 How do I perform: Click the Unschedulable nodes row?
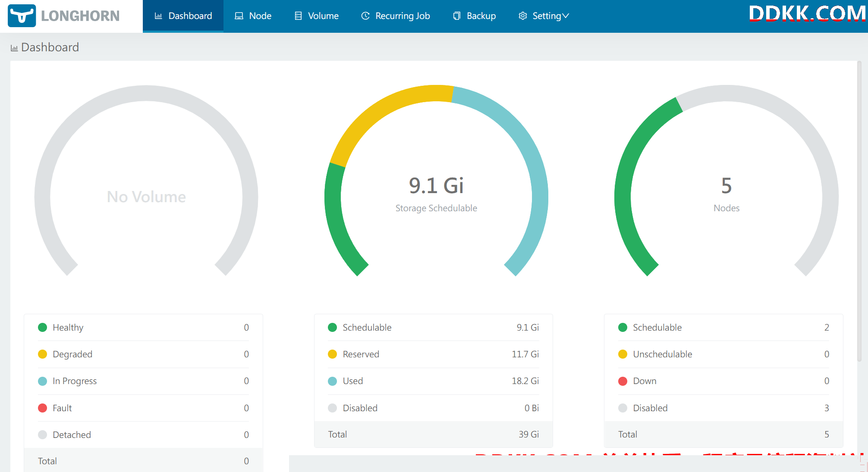click(723, 354)
